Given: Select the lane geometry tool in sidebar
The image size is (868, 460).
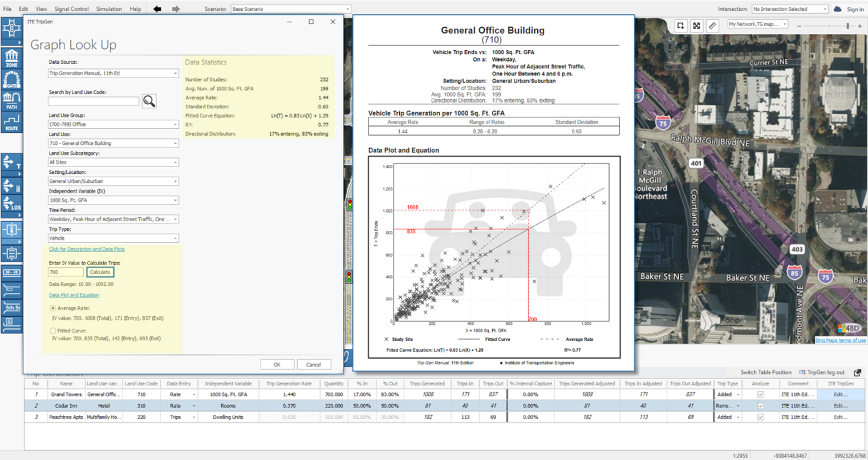Looking at the screenshot, I should point(12,290).
